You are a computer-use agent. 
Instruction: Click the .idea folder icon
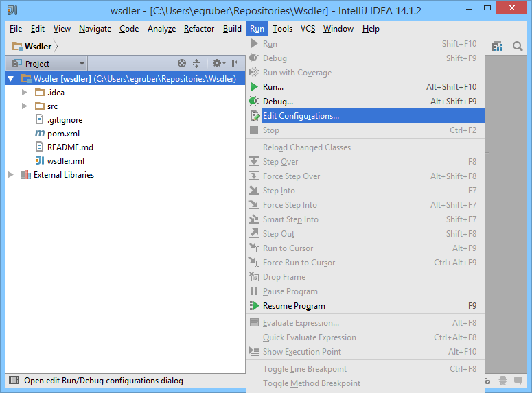tap(40, 92)
